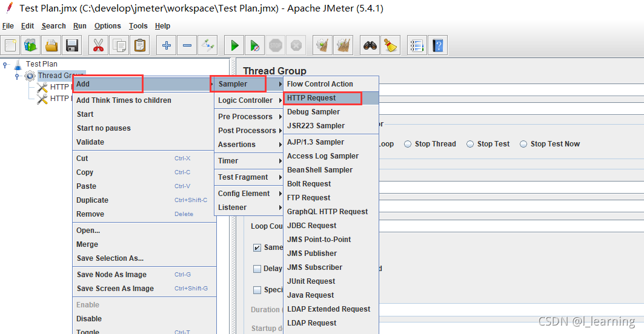Click the Name input field of Thread Group

tap(511, 90)
